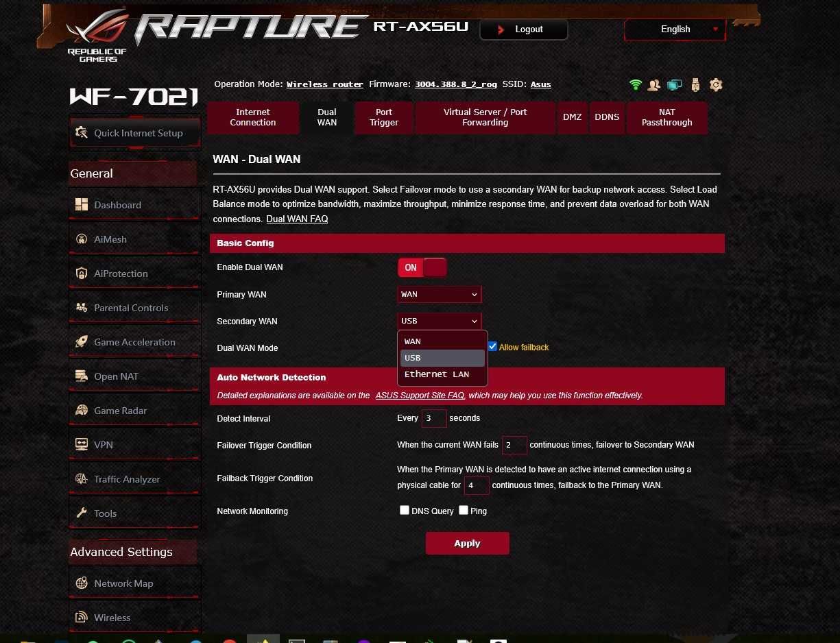Apply the Dual WAN settings
Image resolution: width=840 pixels, height=643 pixels.
point(467,543)
